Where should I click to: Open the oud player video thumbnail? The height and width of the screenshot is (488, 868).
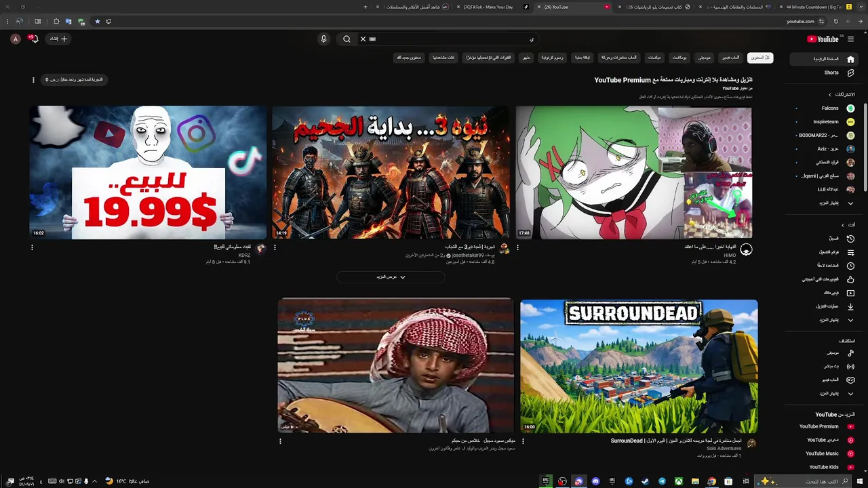[396, 366]
